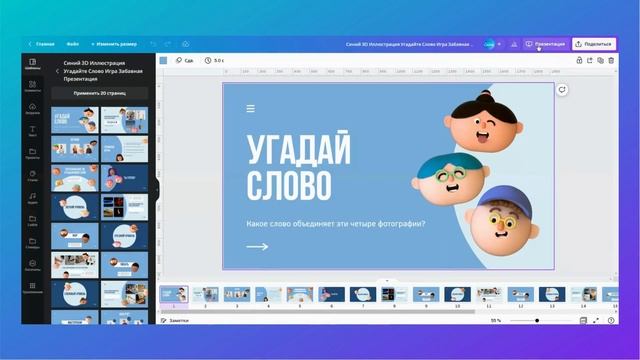Select page 6 thumbnail in the filmstrip
The width and height of the screenshot is (640, 360).
331,294
